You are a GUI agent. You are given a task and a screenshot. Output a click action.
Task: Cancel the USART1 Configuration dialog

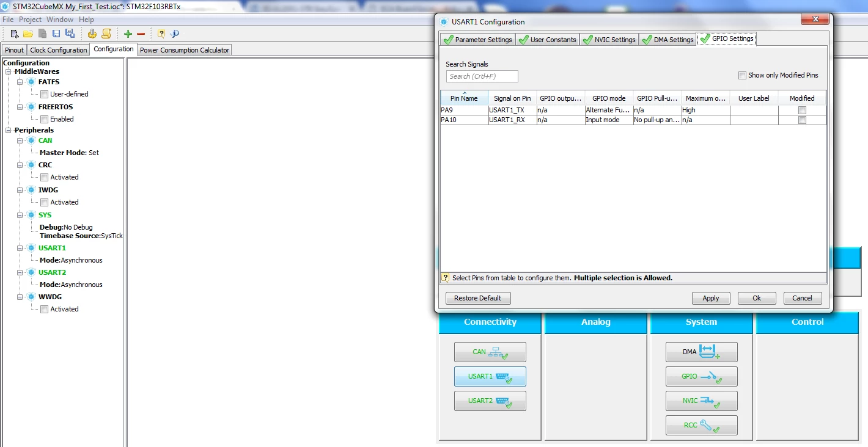point(802,298)
